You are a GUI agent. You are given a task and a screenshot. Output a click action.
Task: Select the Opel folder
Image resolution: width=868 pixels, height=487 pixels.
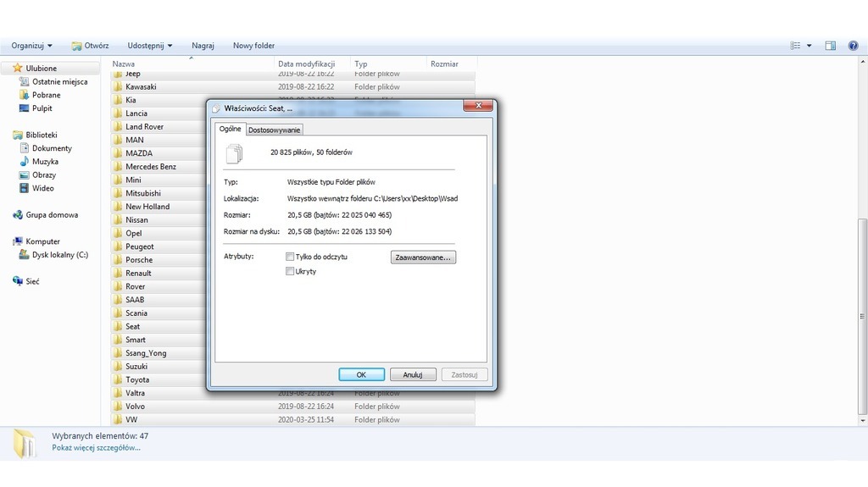click(133, 233)
